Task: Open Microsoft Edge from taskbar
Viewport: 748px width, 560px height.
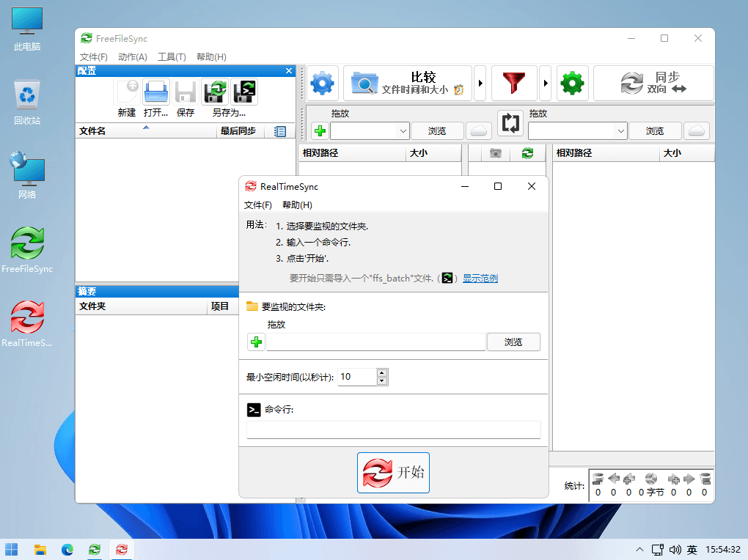Action: click(67, 550)
